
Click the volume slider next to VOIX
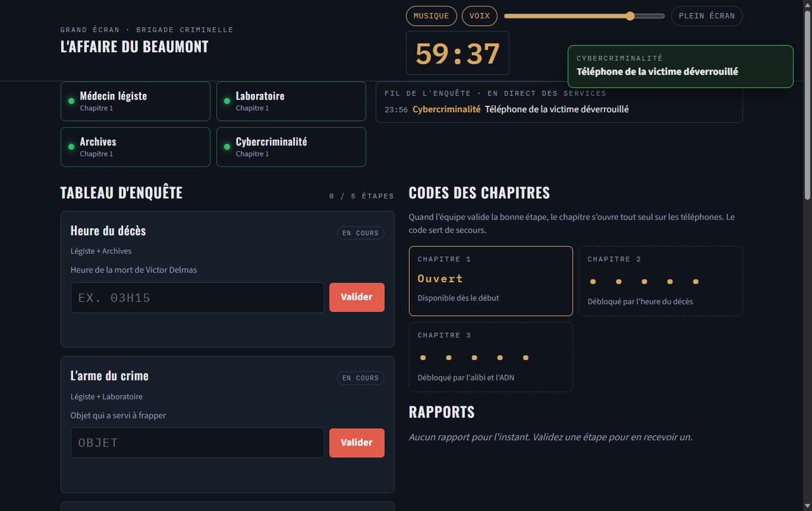point(584,16)
